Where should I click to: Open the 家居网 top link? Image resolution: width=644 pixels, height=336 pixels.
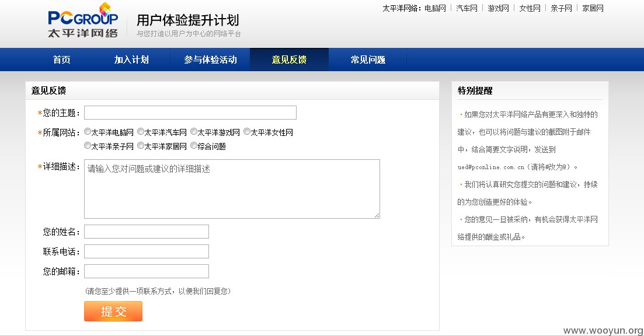pos(593,8)
